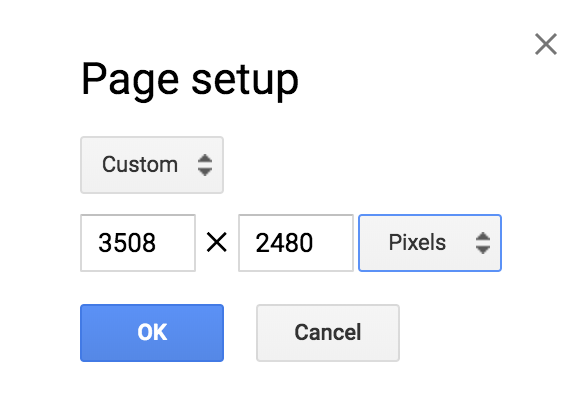Focus the width field showing 3508
This screenshot has width=588, height=412.
[x=138, y=243]
